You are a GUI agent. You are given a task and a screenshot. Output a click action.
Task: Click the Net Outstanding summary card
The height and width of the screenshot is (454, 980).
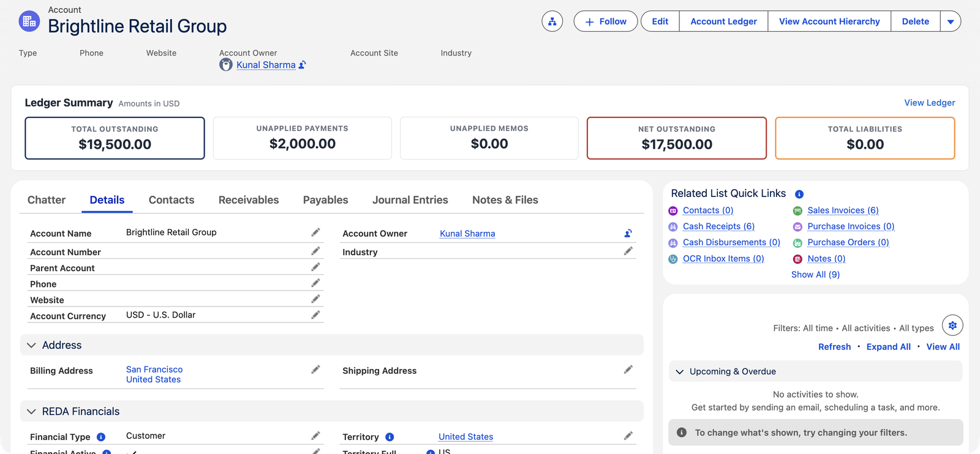point(677,138)
